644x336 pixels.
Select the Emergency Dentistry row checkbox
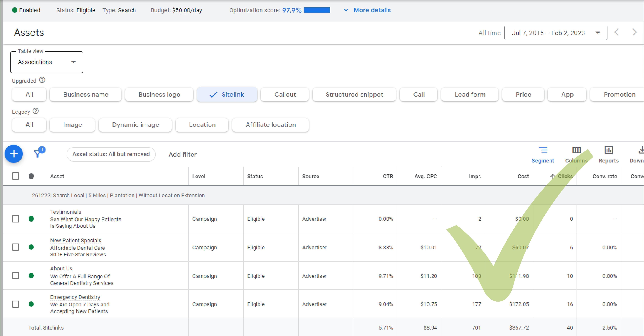pos(16,304)
